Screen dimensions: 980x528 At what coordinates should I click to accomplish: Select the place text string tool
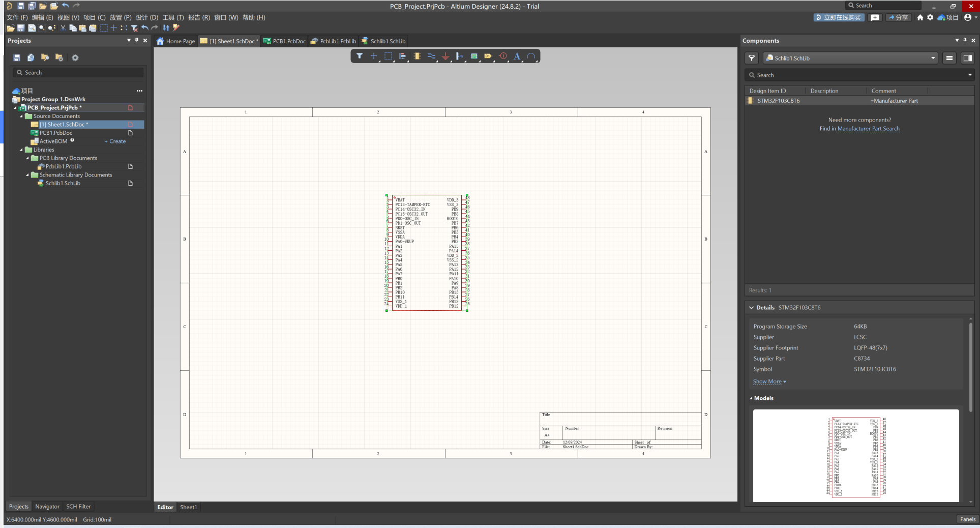click(517, 56)
